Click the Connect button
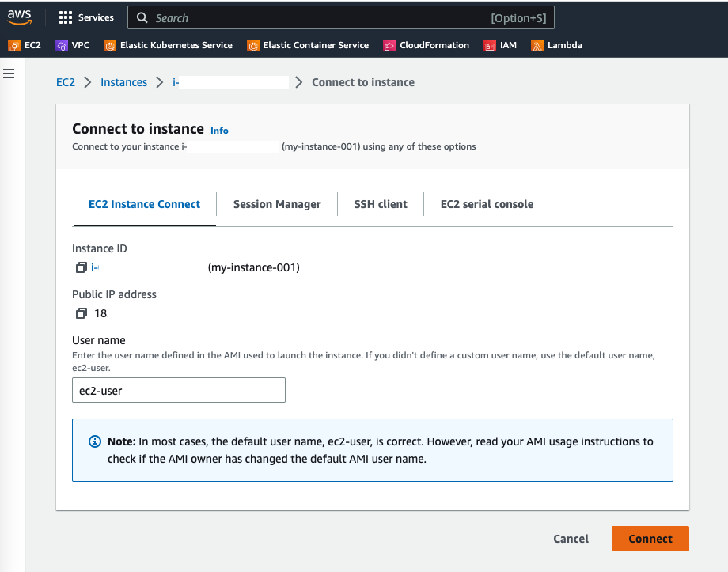Screen dimensions: 728x572 (650, 539)
